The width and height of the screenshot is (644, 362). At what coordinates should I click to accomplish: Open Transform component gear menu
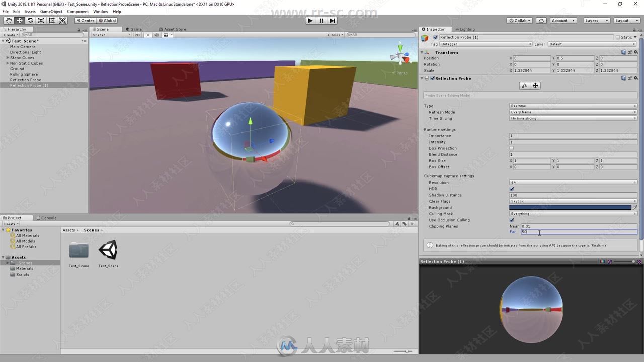635,52
